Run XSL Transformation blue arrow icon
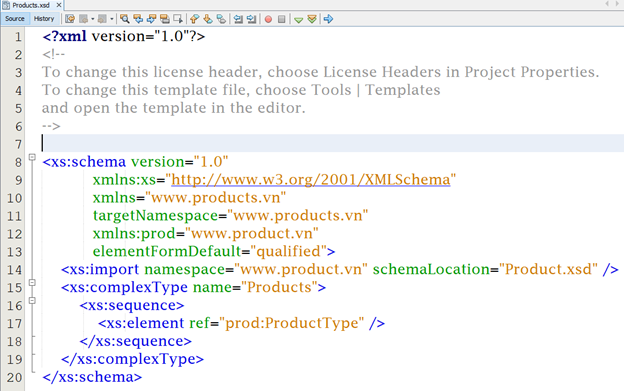 click(328, 19)
